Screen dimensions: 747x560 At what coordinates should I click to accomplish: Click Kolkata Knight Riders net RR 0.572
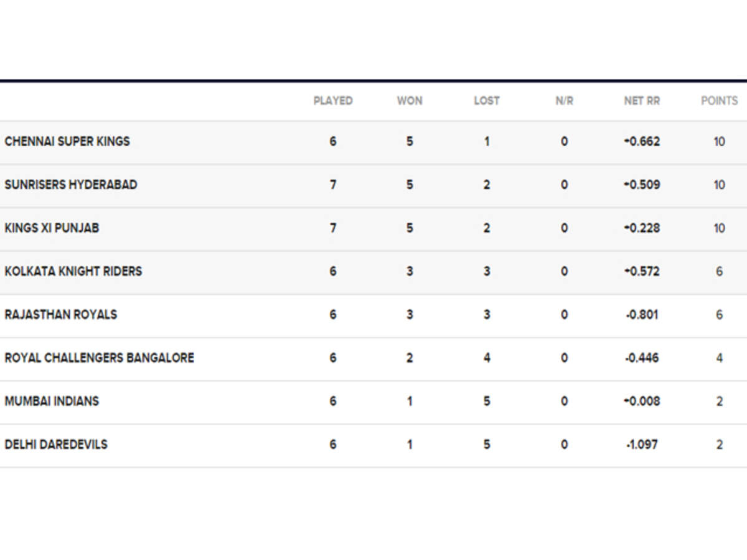click(x=642, y=271)
